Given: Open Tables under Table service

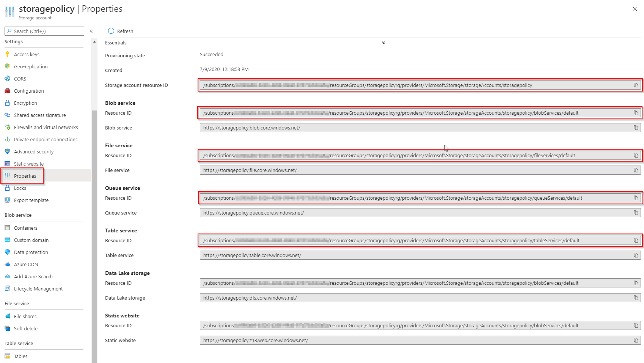Looking at the screenshot, I should pos(20,356).
